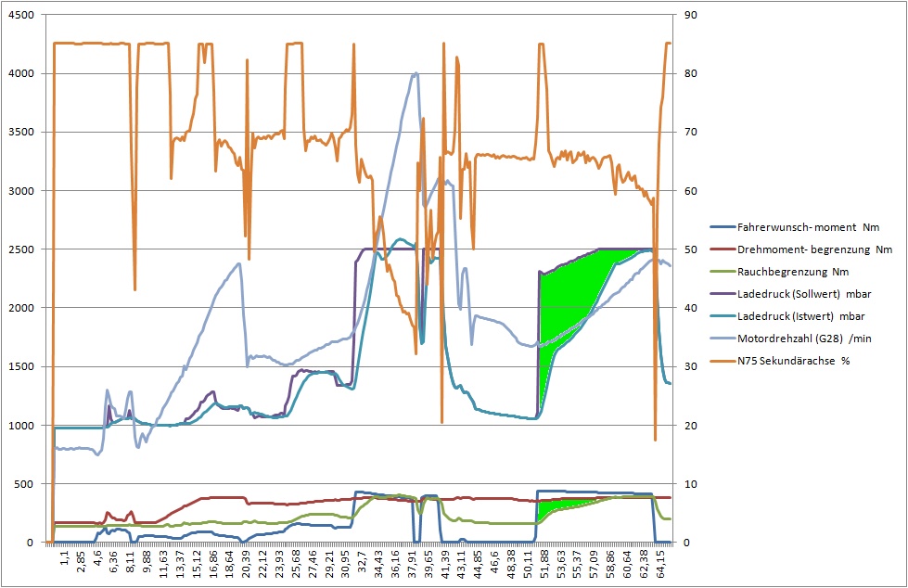Select the Drehmoment-begrenzung Nm legend entry
This screenshot has width=908, height=588.
click(800, 249)
